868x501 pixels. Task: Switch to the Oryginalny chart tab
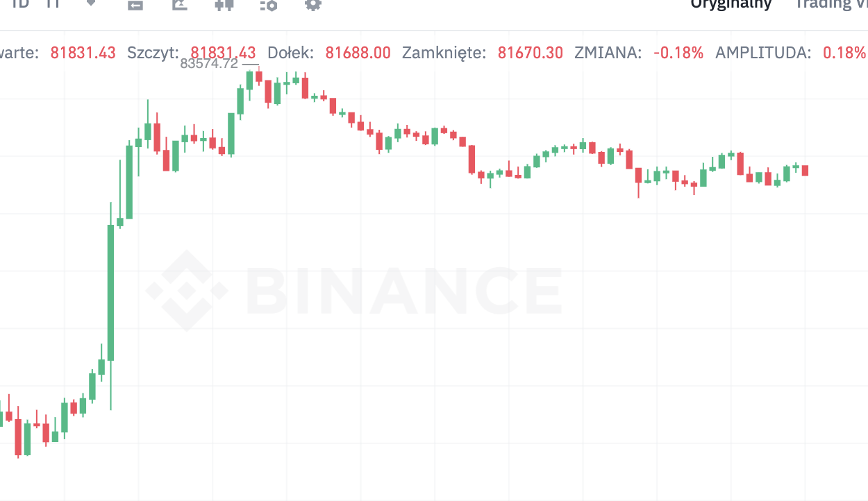(x=731, y=4)
